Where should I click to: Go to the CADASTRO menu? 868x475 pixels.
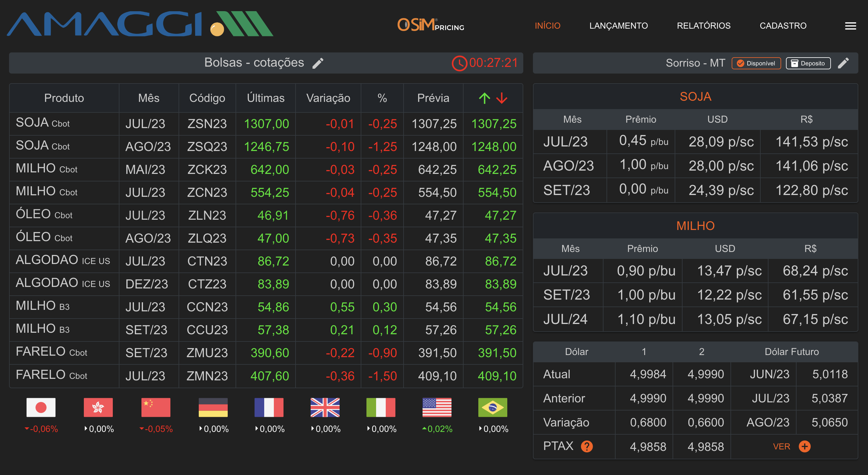click(x=783, y=26)
